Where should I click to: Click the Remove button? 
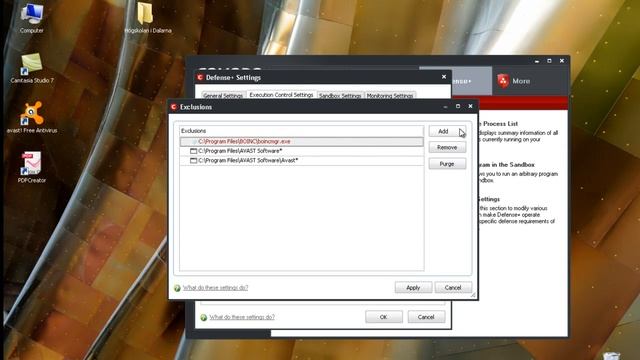pyautogui.click(x=447, y=147)
